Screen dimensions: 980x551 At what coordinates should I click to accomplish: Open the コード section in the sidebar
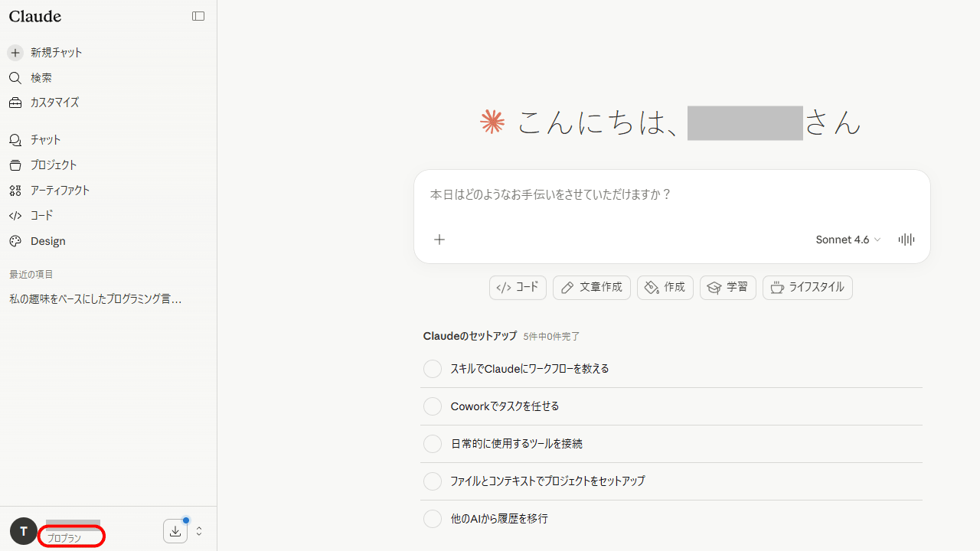click(x=41, y=215)
